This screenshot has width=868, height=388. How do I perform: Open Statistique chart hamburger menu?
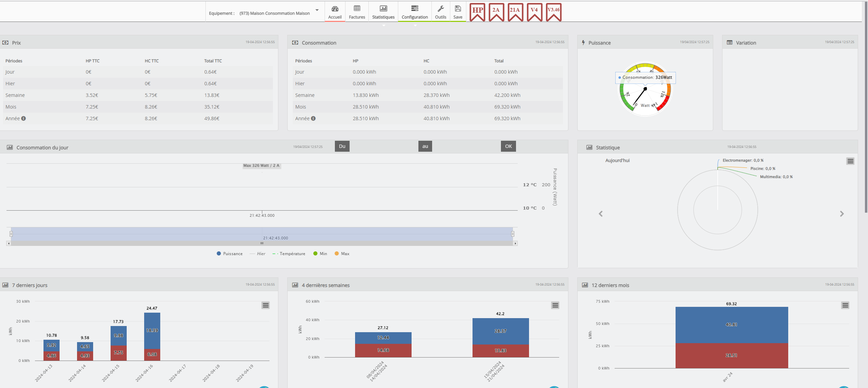pos(850,161)
